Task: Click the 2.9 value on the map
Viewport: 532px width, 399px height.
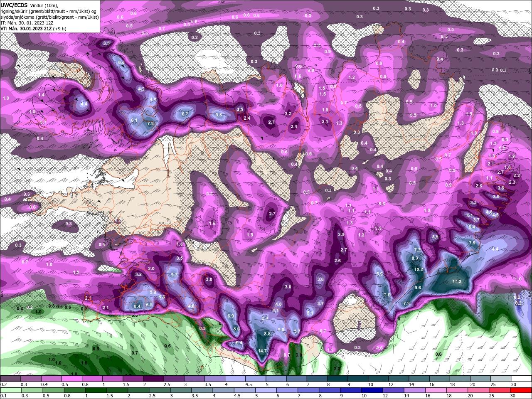Action: pos(341,235)
